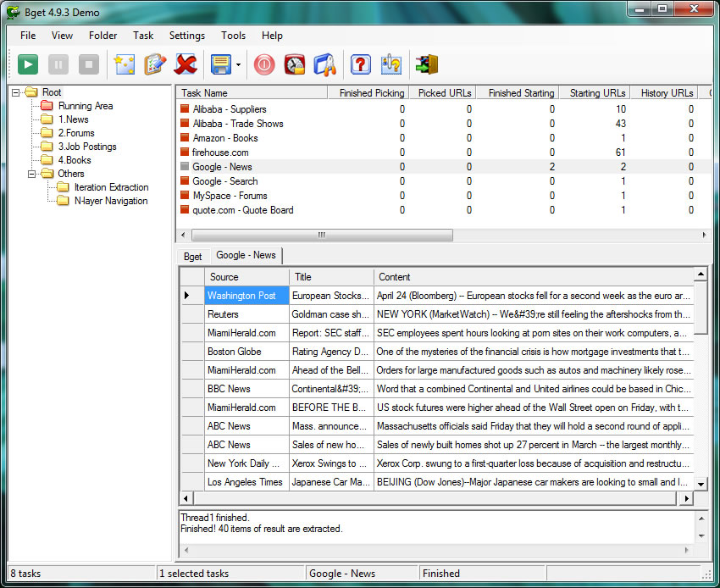The height and width of the screenshot is (588, 720).
Task: Select the Reuters source cell
Action: click(246, 314)
